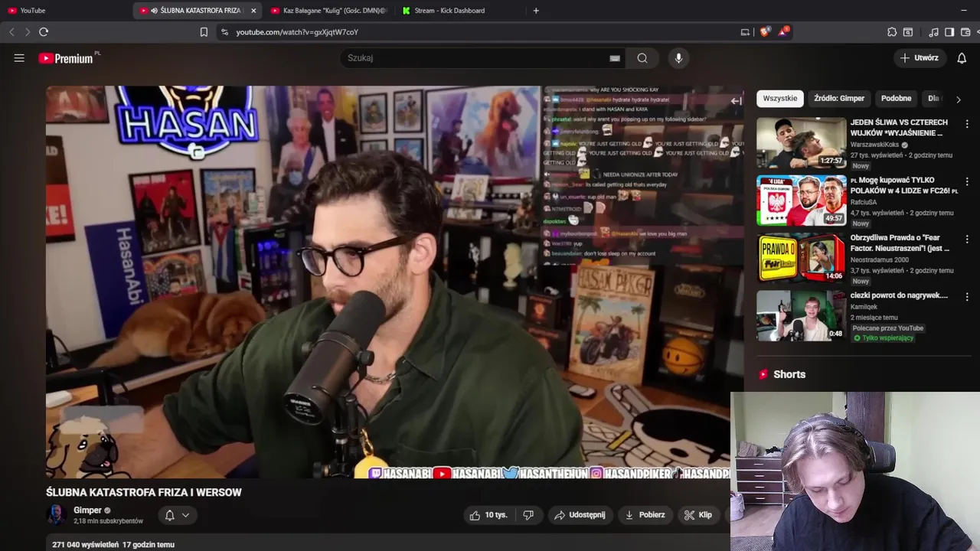
Task: Click the browser back arrow
Action: [11, 32]
